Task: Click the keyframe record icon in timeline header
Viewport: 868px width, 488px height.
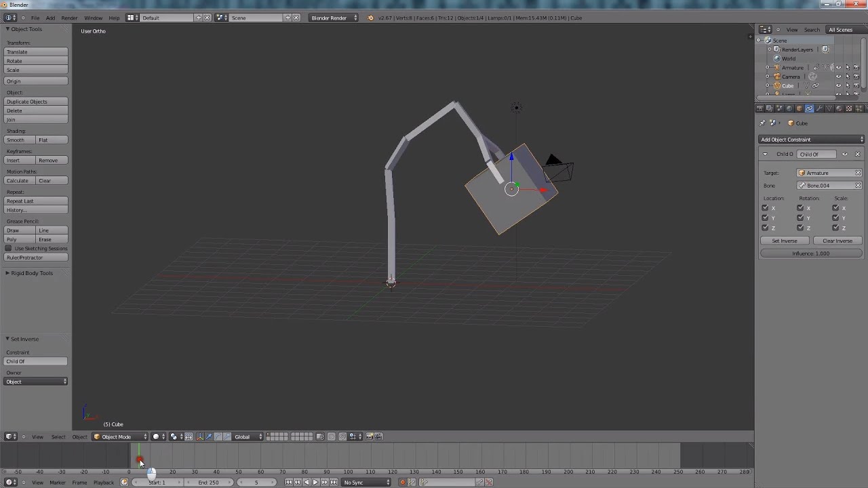Action: (402, 482)
